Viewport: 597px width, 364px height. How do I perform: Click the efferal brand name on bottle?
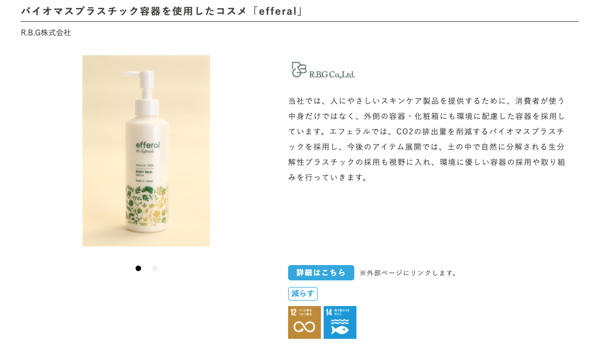(x=148, y=145)
